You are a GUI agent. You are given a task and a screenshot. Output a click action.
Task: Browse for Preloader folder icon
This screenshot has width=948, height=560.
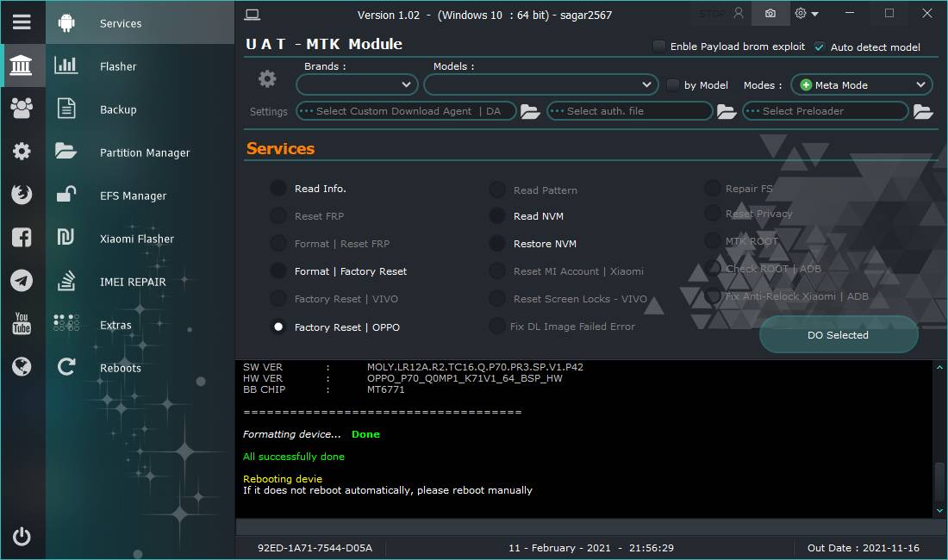tap(923, 112)
